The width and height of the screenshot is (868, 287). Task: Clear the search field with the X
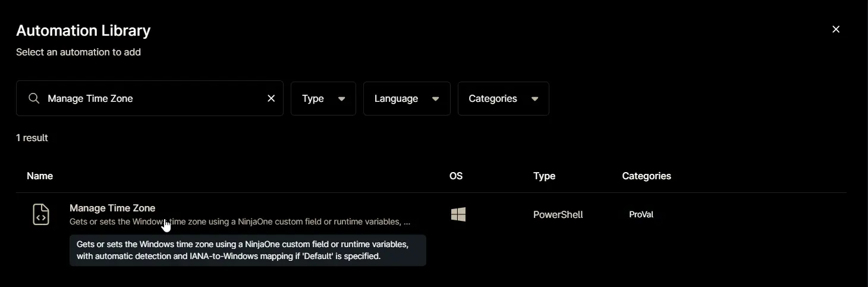[271, 98]
